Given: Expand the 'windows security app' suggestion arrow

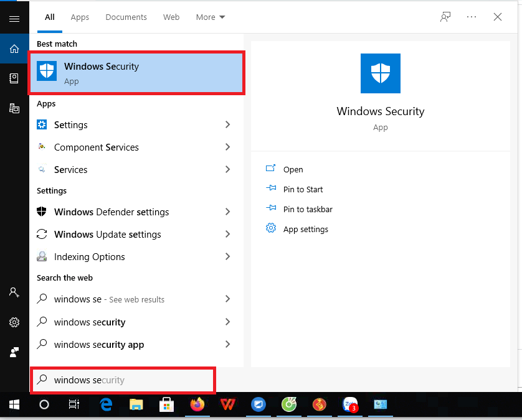Looking at the screenshot, I should point(228,344).
